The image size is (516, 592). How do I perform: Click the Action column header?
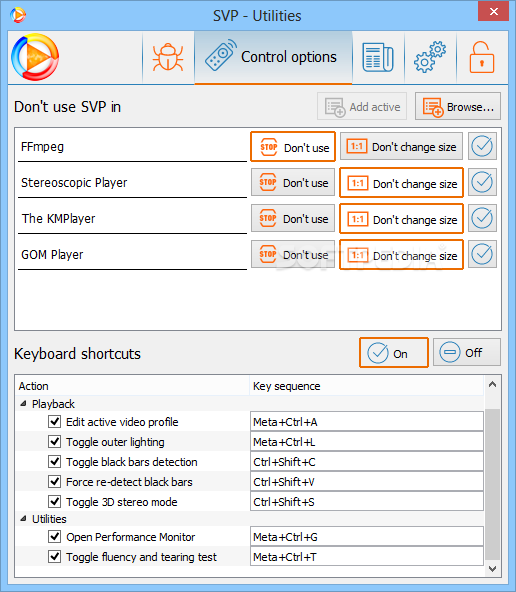click(x=132, y=386)
